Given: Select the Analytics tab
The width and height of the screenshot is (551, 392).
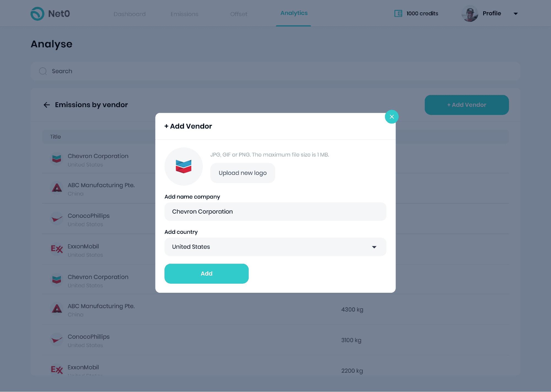Looking at the screenshot, I should click(x=294, y=13).
